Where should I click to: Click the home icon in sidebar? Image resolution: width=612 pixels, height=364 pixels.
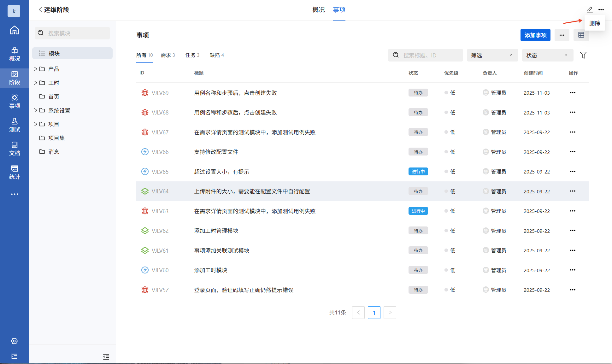[x=14, y=30]
